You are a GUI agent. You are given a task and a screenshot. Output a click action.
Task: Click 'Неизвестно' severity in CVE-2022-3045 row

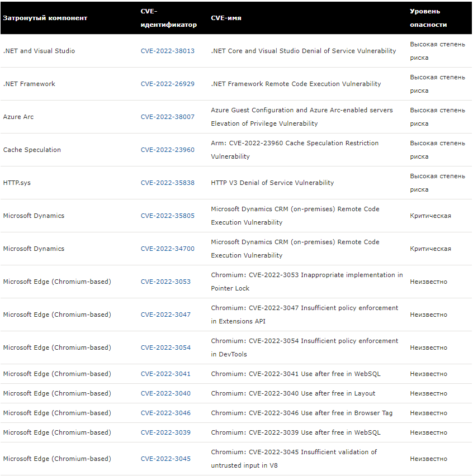click(429, 459)
